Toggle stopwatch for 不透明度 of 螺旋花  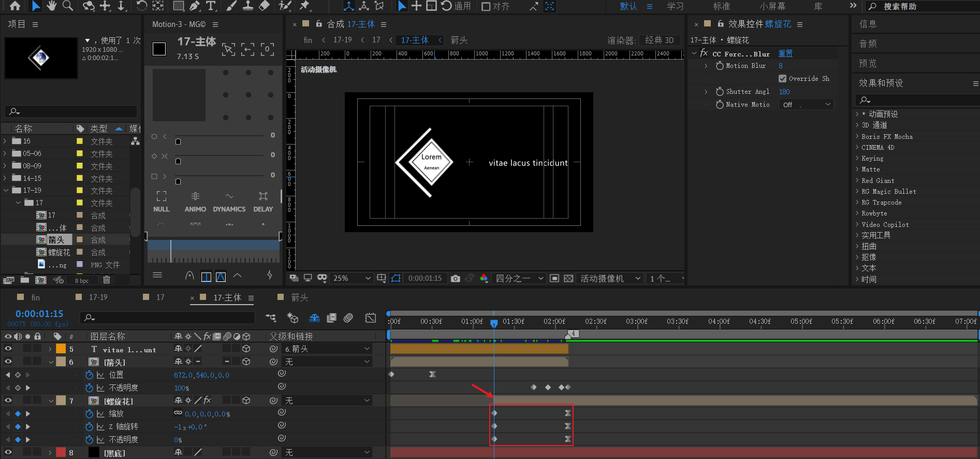tap(89, 439)
